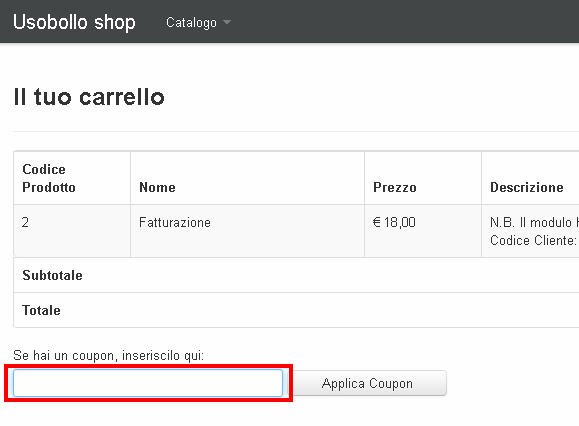579x426 pixels.
Task: Click product code 2 in the table
Action: tap(25, 222)
